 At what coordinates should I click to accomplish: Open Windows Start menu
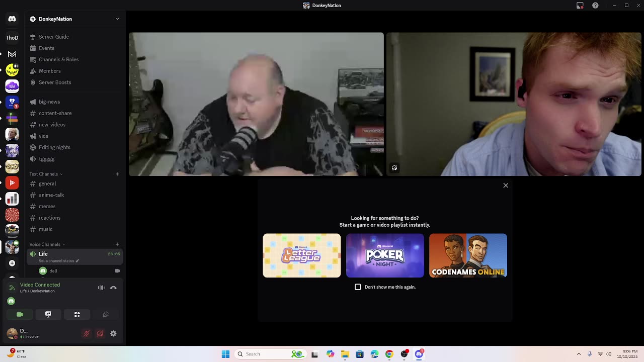225,354
